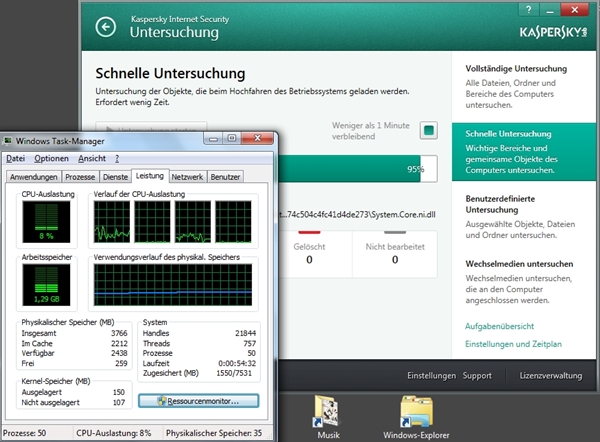Click Weniger als 1 Minute verbleibend

click(x=370, y=131)
